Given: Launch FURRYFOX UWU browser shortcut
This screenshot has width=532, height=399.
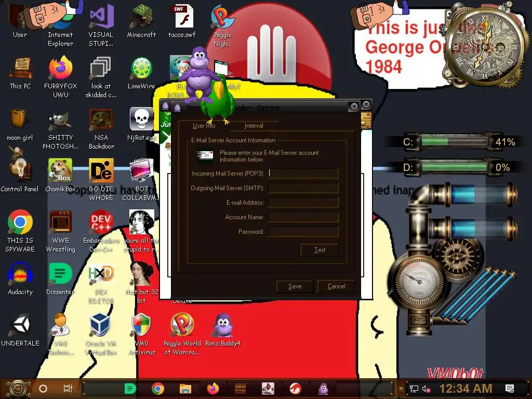Looking at the screenshot, I should (60, 77).
